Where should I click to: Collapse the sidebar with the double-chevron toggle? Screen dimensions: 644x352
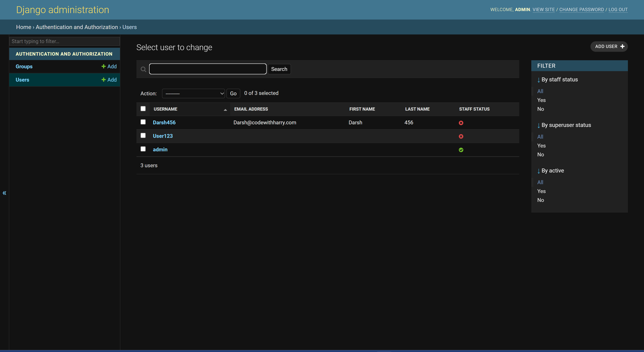[x=4, y=193]
